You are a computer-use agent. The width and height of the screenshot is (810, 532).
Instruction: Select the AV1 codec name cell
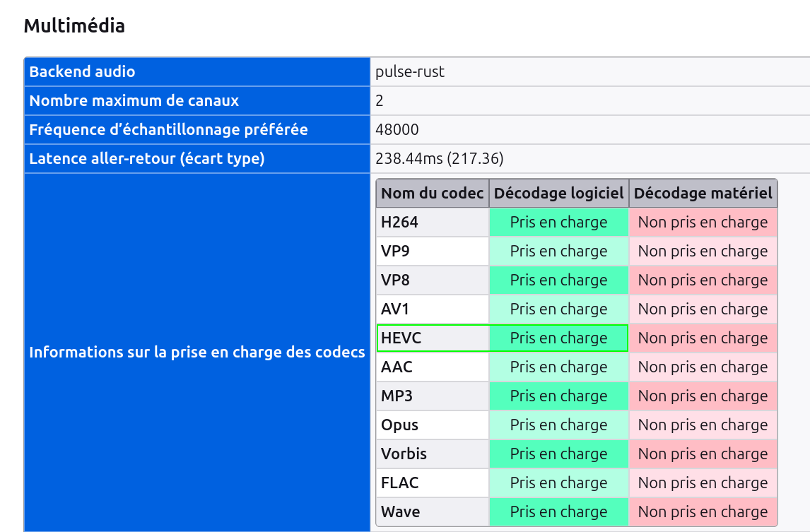click(x=433, y=309)
